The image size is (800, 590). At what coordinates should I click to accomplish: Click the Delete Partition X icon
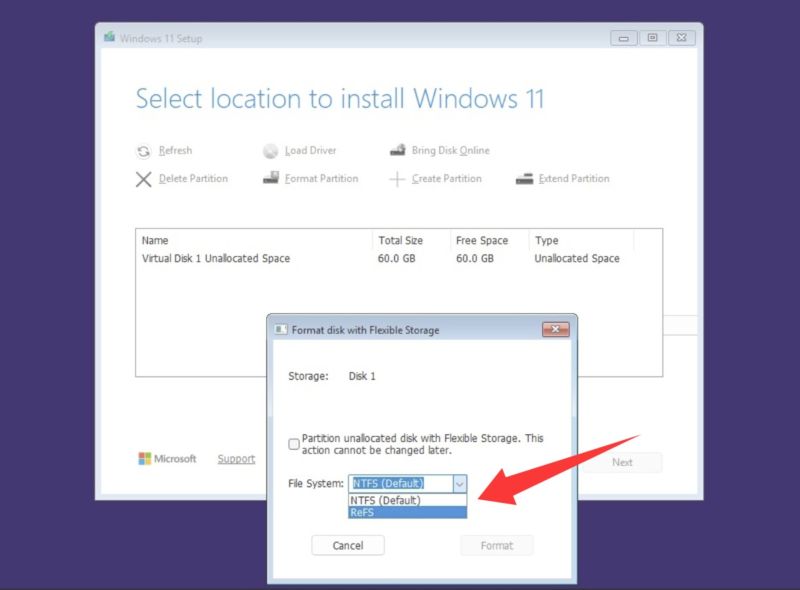[x=144, y=179]
